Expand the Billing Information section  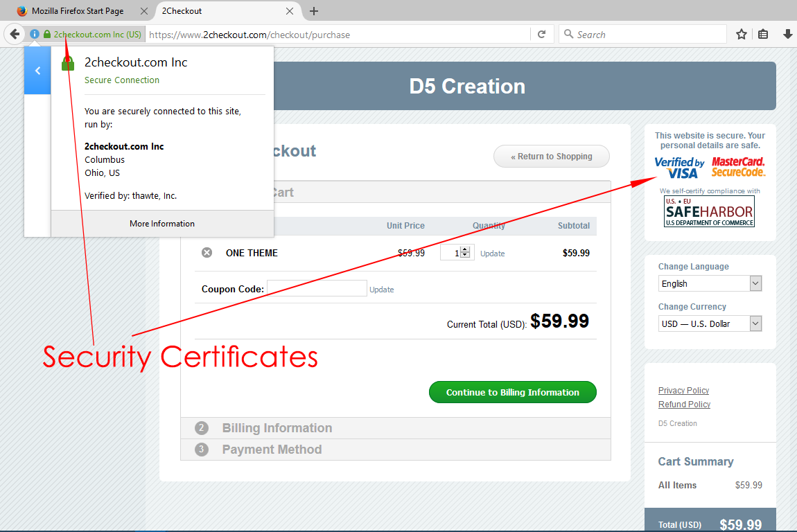[396, 428]
